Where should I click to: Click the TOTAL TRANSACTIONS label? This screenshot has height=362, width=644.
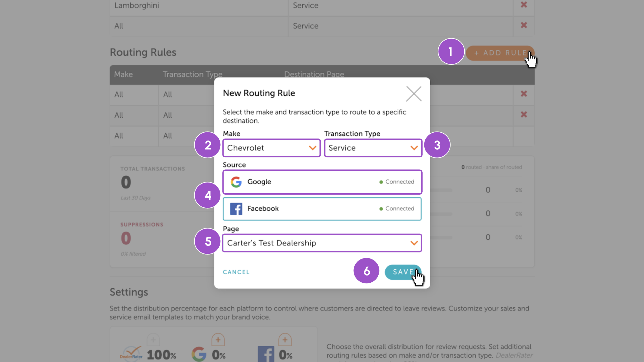coord(152,169)
